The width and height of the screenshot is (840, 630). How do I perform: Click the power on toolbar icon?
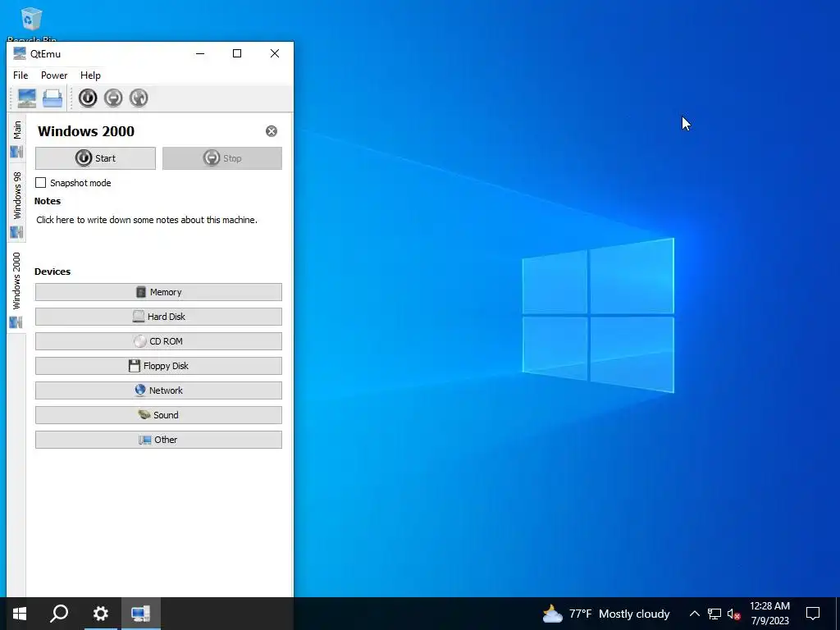(88, 98)
